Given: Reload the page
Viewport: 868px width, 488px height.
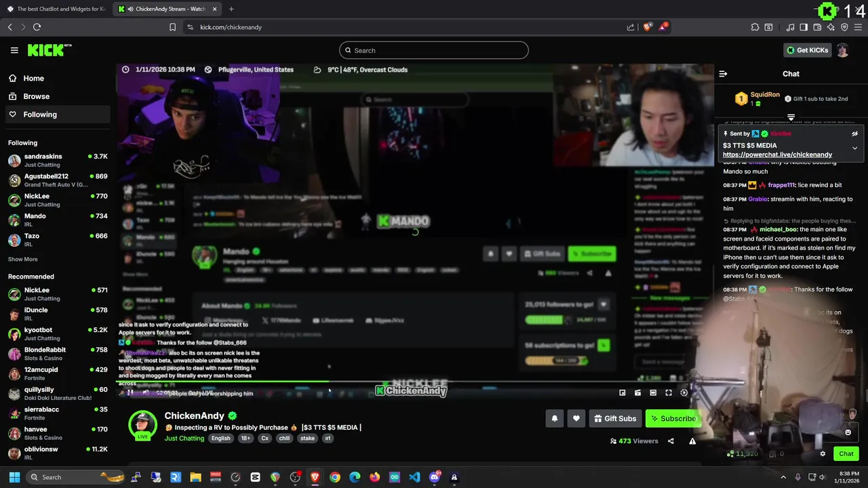Looking at the screenshot, I should click(37, 27).
